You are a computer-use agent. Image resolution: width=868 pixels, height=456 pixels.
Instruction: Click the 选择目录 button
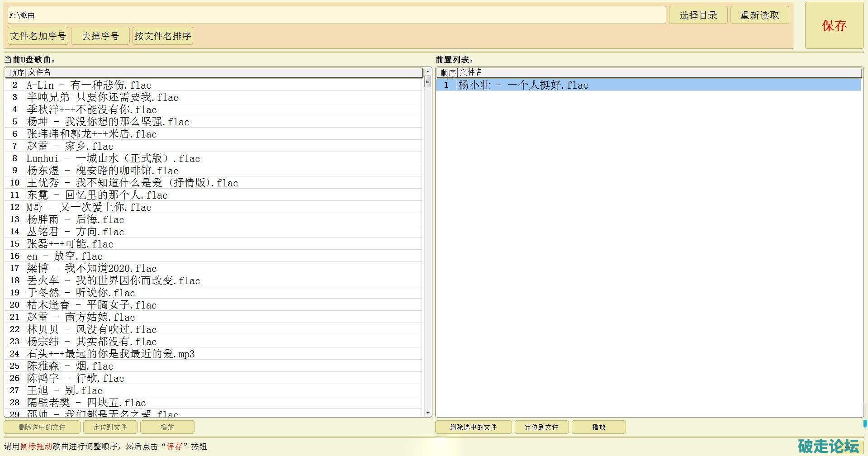698,15
